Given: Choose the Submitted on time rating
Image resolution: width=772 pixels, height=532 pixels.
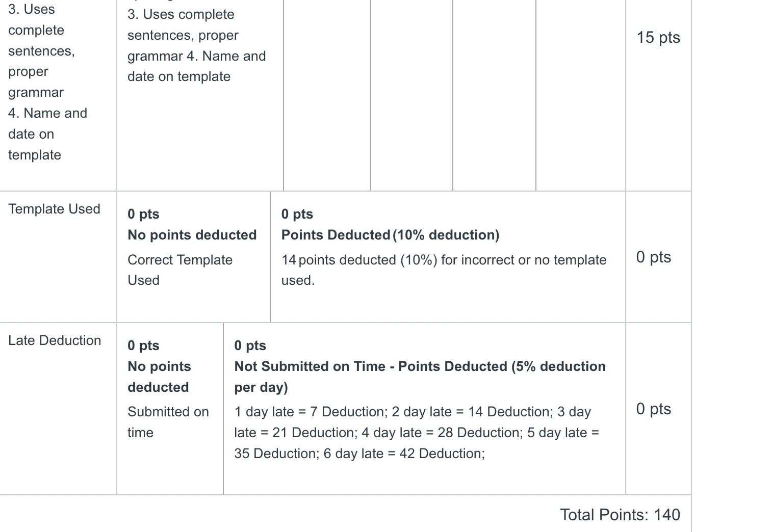Looking at the screenshot, I should [x=168, y=422].
